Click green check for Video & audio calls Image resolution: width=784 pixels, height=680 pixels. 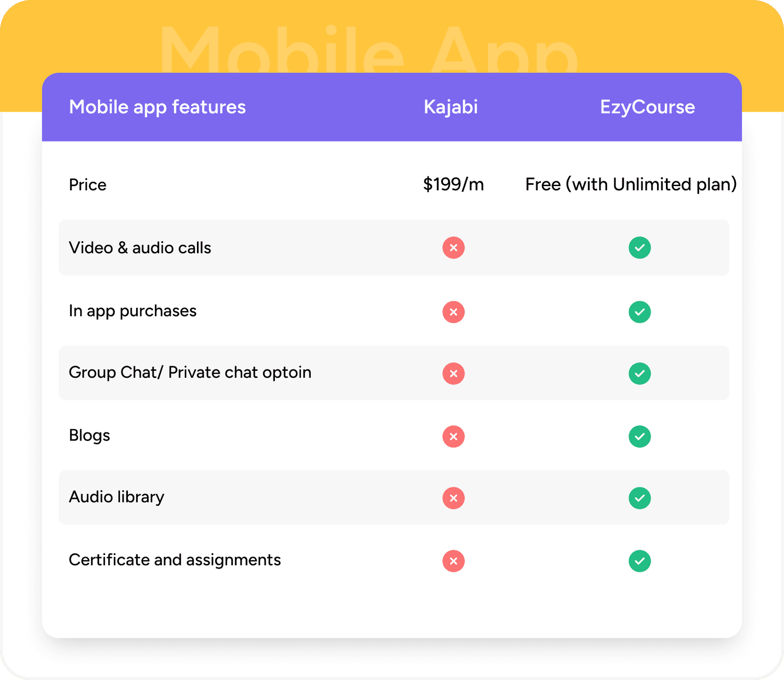pos(639,248)
